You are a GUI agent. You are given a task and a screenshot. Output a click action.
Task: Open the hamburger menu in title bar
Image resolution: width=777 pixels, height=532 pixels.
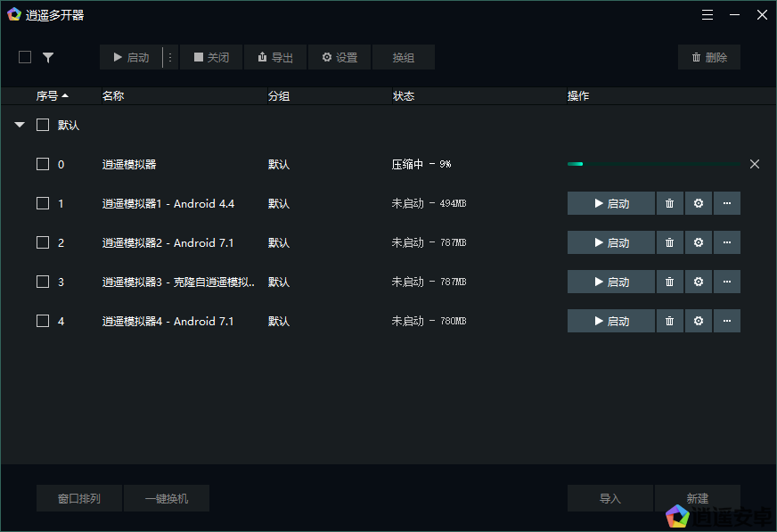click(707, 15)
